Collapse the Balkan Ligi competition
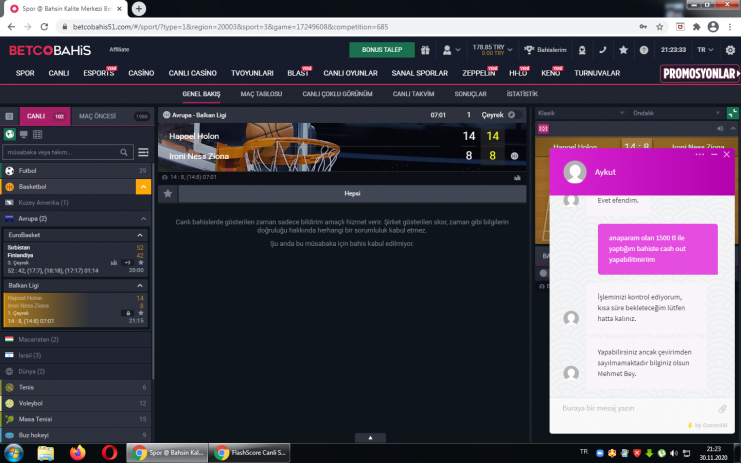Screen dimensions: 741x463 tap(140, 285)
